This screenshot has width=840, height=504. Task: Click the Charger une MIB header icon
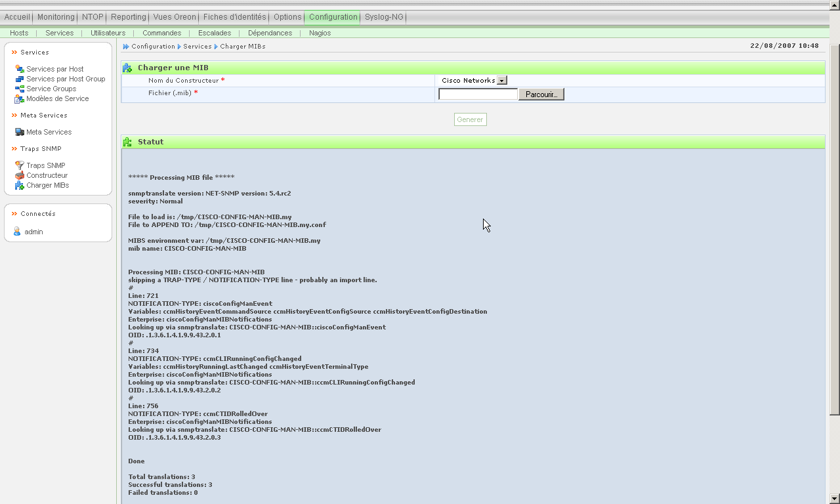[127, 68]
